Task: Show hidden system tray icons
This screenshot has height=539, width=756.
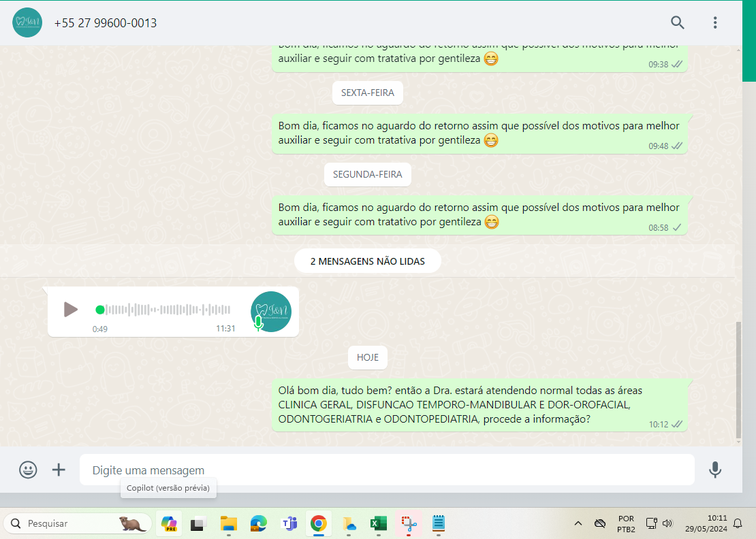Action: pyautogui.click(x=578, y=523)
